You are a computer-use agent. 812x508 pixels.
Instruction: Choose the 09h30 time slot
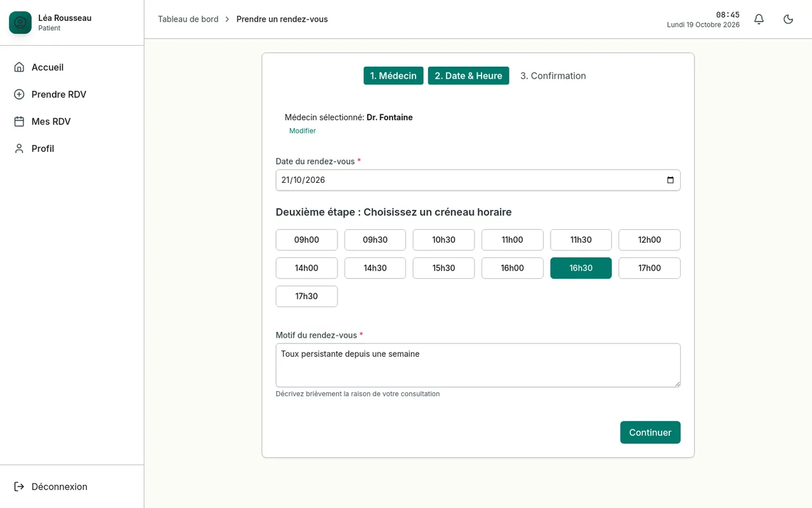click(375, 240)
